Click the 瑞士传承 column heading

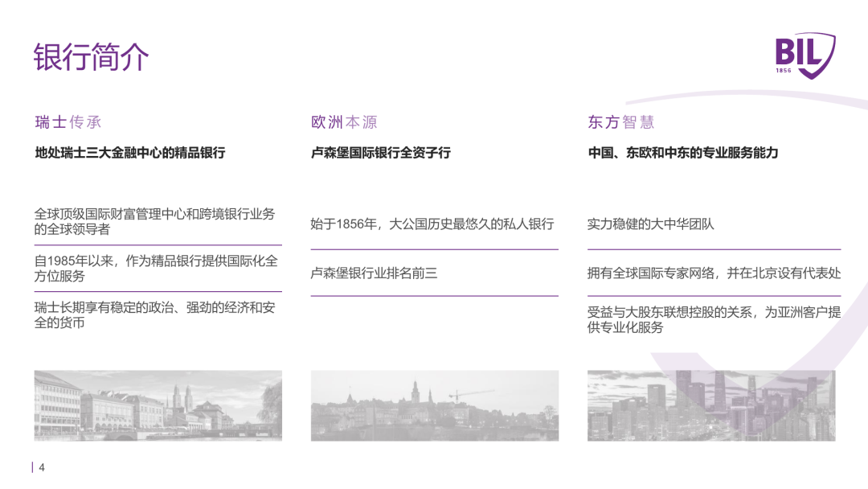(x=68, y=122)
